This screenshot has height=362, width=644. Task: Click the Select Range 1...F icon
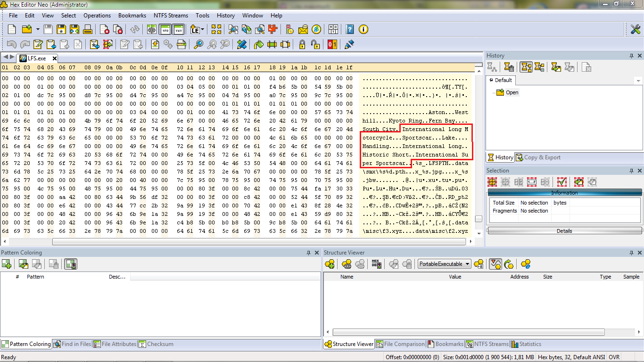(x=532, y=181)
